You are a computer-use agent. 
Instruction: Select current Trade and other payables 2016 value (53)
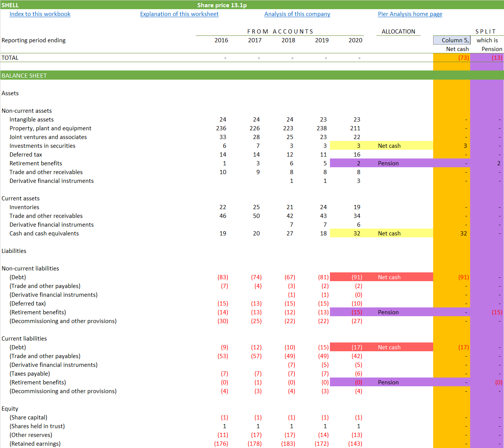point(223,356)
